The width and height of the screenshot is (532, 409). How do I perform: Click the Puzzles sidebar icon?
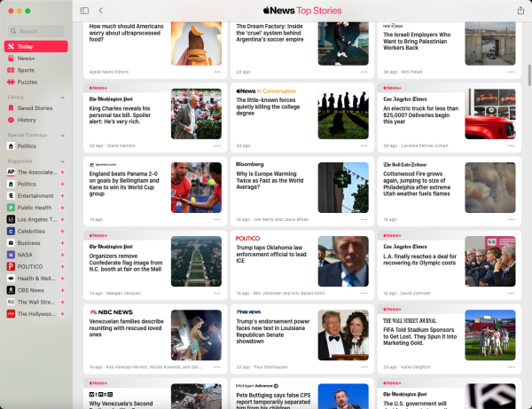click(x=11, y=83)
